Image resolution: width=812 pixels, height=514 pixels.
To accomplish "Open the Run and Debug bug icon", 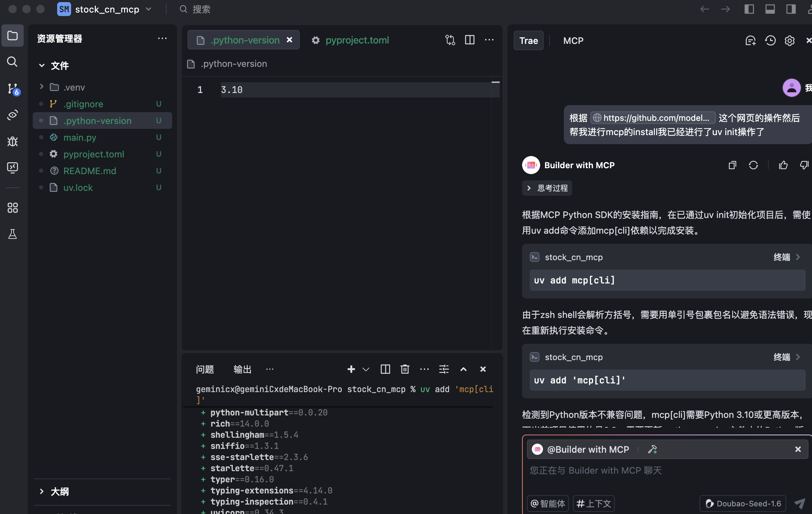I will pyautogui.click(x=13, y=141).
